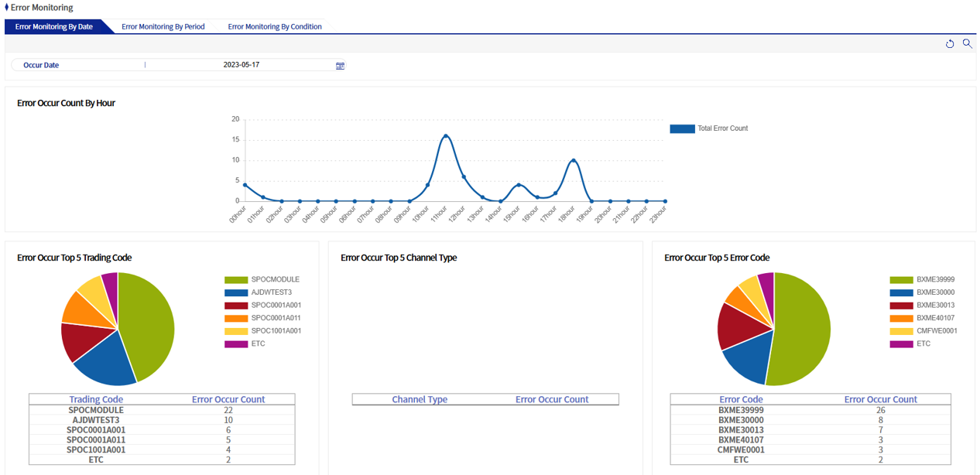This screenshot has width=980, height=475.
Task: Click the 11hour peak point on the chart
Action: [447, 135]
